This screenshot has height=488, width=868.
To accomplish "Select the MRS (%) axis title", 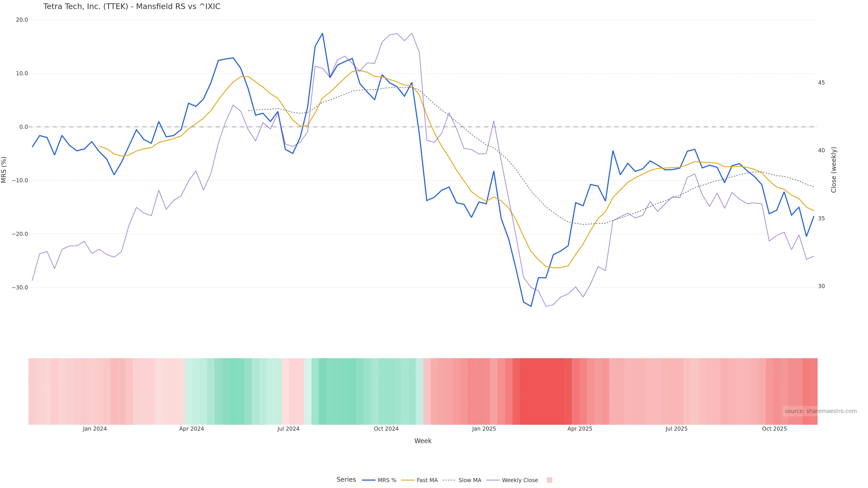I will click(4, 170).
